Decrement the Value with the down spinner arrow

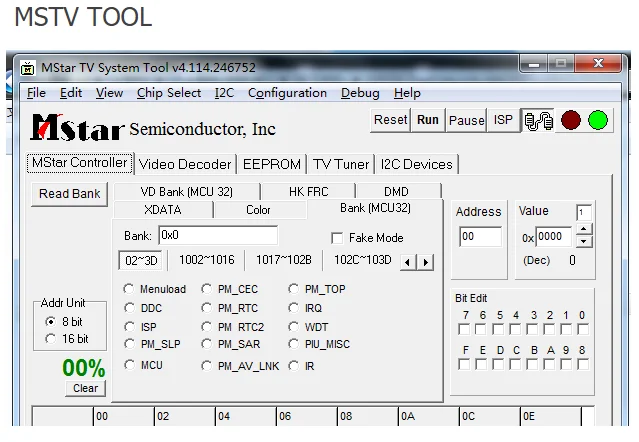(x=584, y=242)
